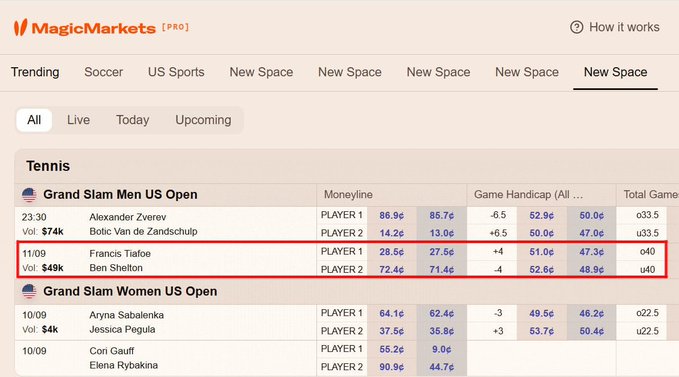Open the Alexander Zverev match
Screen dimensions: 679x377
click(128, 217)
